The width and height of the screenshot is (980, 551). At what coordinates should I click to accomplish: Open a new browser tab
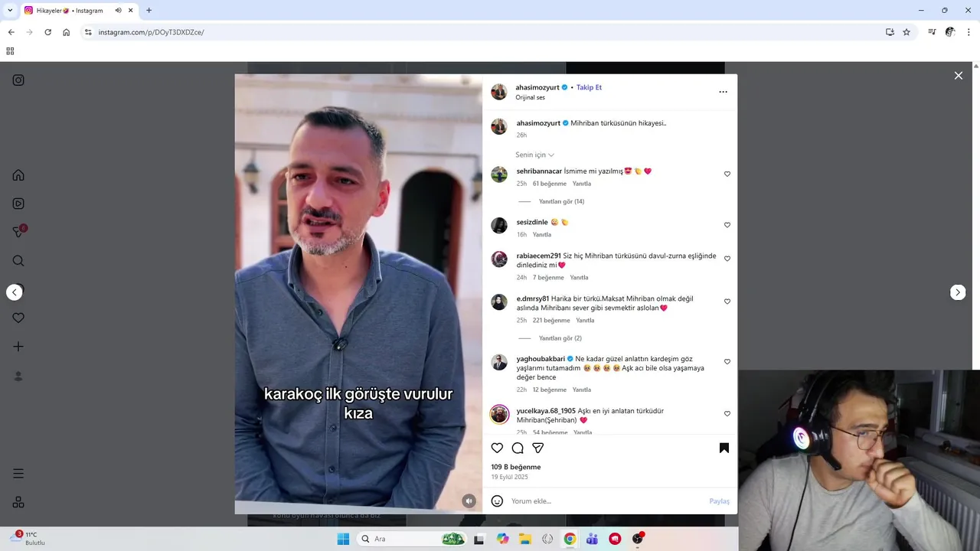pos(149,11)
